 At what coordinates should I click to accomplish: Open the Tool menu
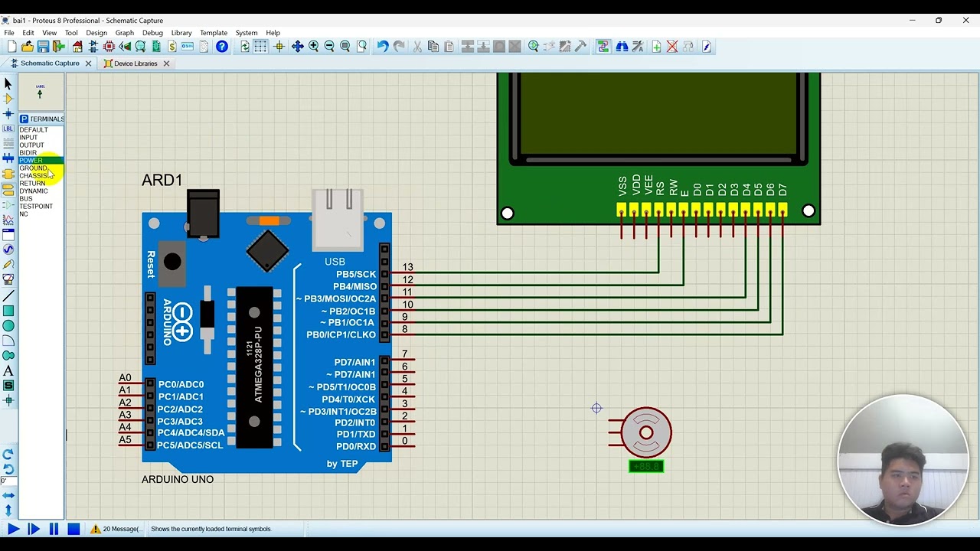tap(71, 33)
